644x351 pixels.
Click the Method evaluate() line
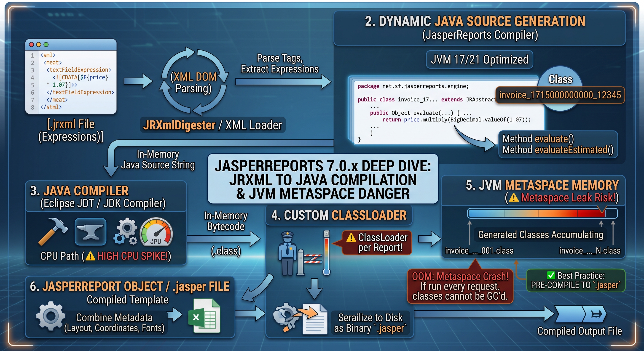pos(538,139)
